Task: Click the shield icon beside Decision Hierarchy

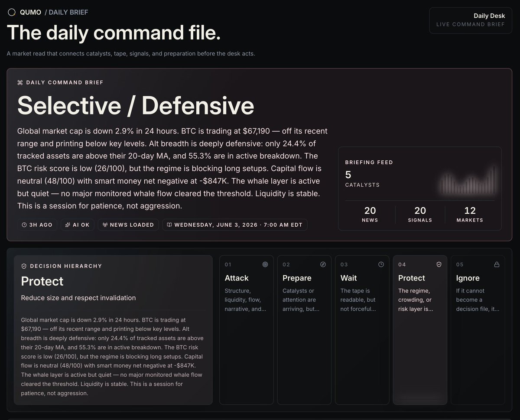Action: (x=24, y=266)
